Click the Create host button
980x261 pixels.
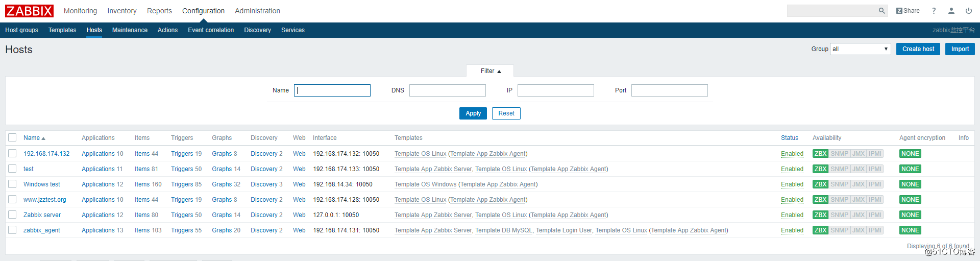pyautogui.click(x=918, y=49)
